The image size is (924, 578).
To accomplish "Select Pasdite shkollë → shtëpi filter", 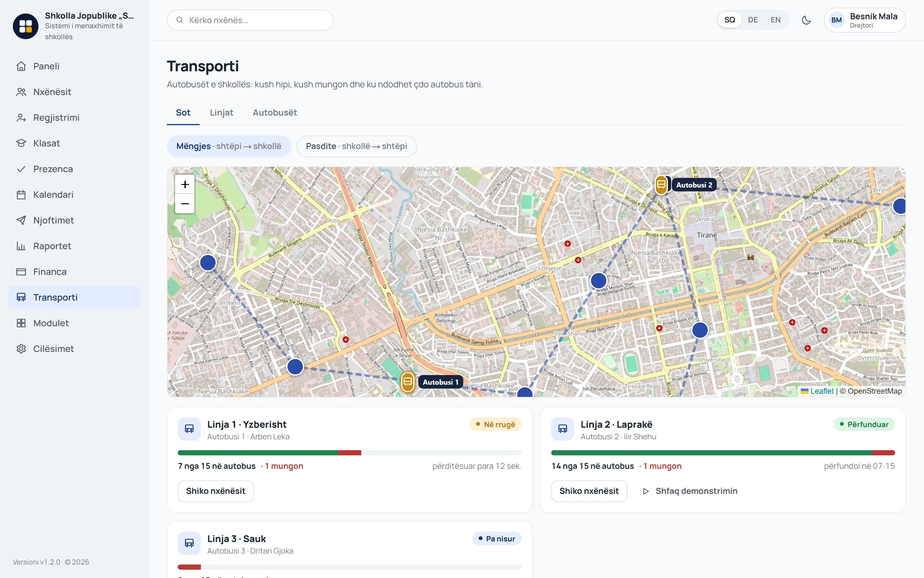I will coord(356,146).
